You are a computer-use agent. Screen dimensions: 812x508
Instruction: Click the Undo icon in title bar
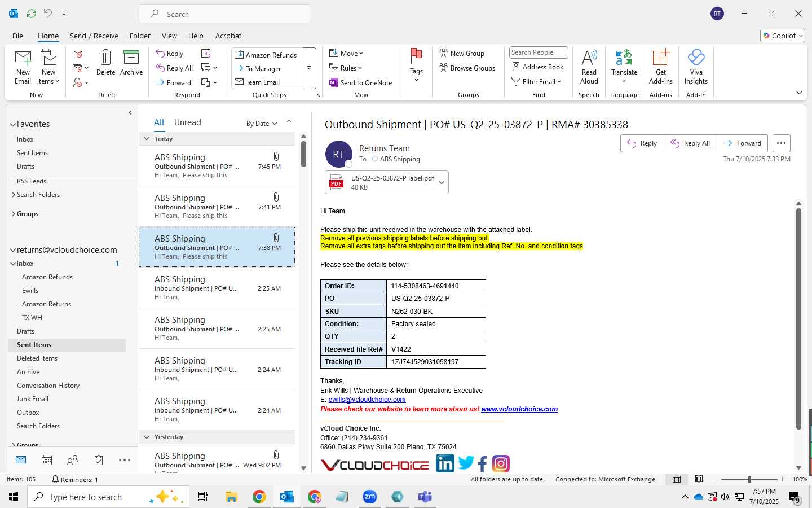tap(48, 13)
